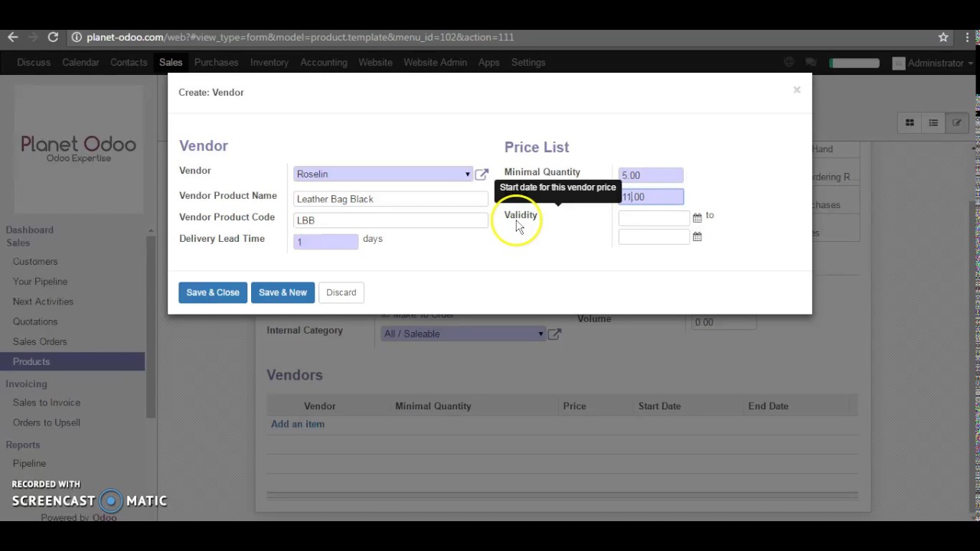Image resolution: width=980 pixels, height=551 pixels.
Task: Open the Sales menu
Action: (x=171, y=63)
